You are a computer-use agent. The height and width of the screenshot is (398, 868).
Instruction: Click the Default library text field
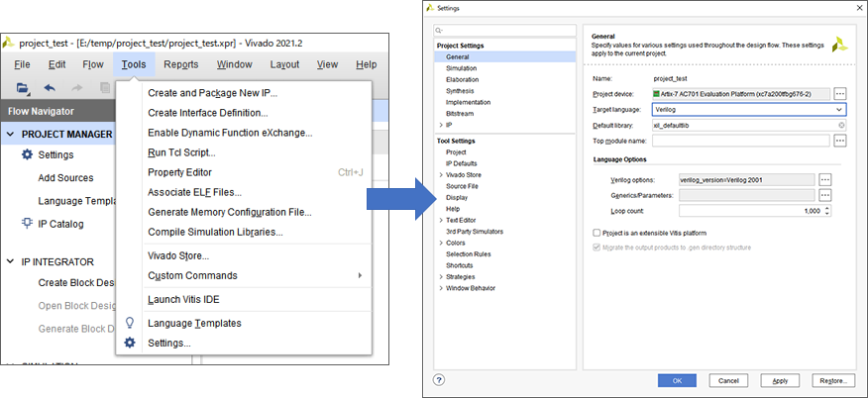[749, 126]
